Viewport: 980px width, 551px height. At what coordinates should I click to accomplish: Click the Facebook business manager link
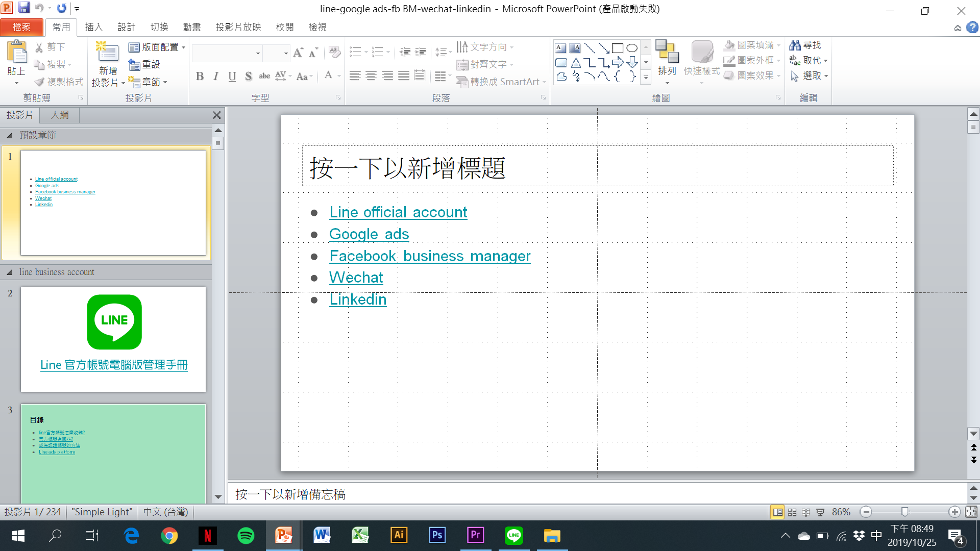[430, 256]
